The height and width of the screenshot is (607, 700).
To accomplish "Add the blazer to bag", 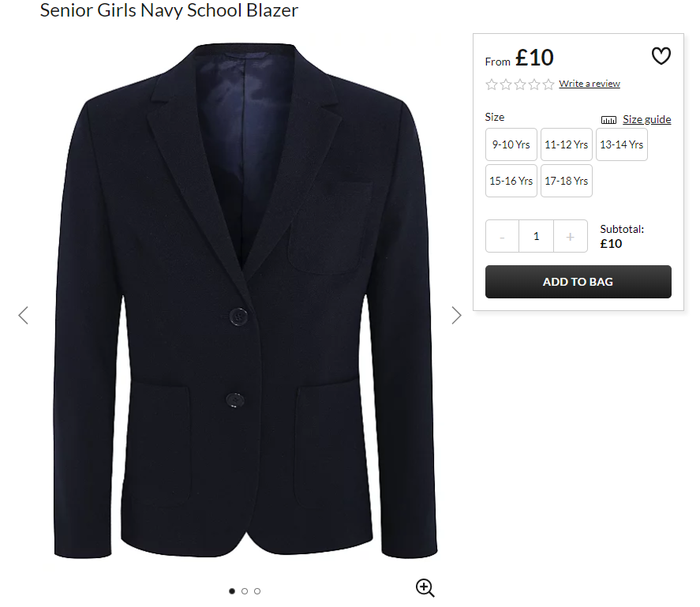I will (578, 282).
